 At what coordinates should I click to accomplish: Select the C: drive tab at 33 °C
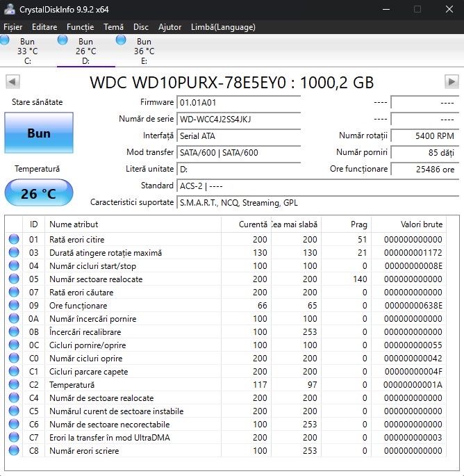27,51
